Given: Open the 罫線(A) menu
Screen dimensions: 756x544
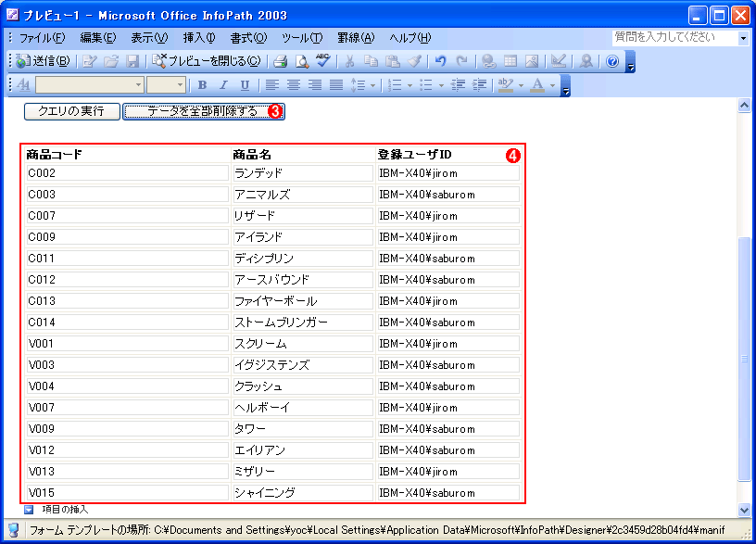Looking at the screenshot, I should pos(356,38).
